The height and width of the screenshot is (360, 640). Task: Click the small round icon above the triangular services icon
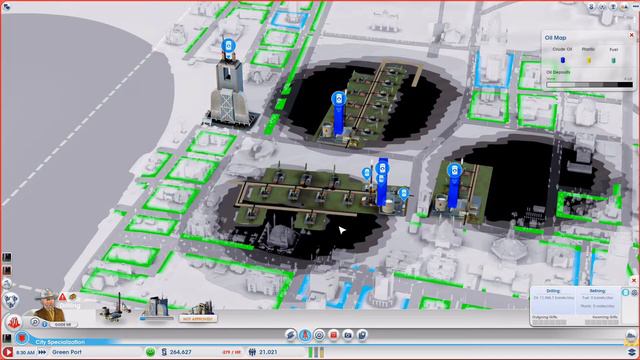(x=7, y=284)
